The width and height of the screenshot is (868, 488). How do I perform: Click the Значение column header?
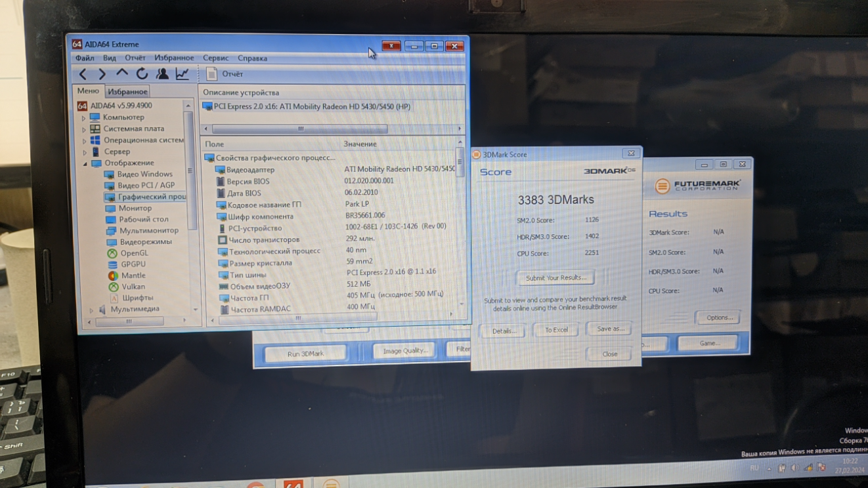click(x=360, y=144)
